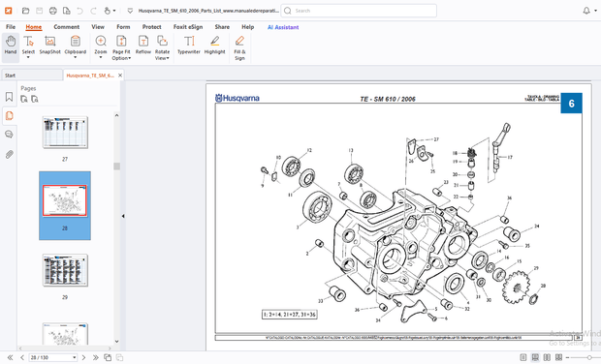
Task: Switch to the Form tab
Action: 123,27
